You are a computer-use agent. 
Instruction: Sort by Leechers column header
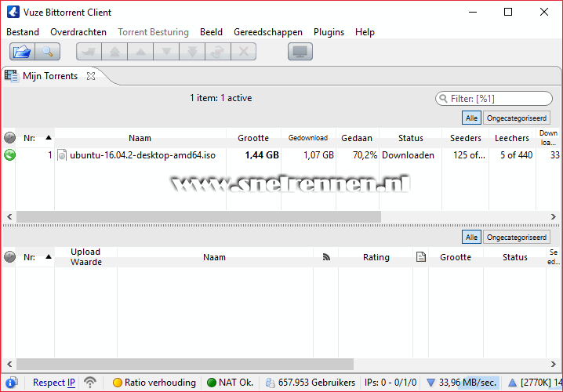(512, 138)
